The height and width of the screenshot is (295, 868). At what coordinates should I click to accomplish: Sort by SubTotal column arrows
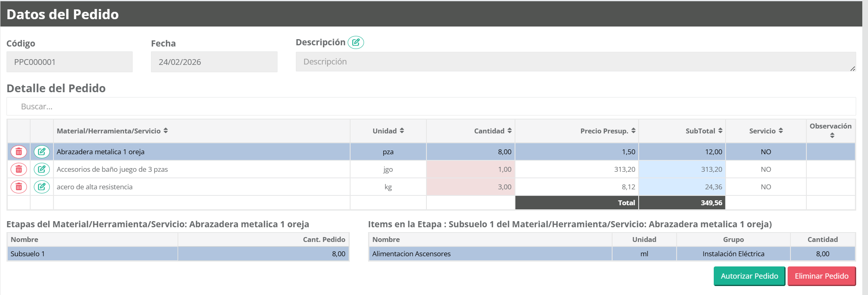720,131
